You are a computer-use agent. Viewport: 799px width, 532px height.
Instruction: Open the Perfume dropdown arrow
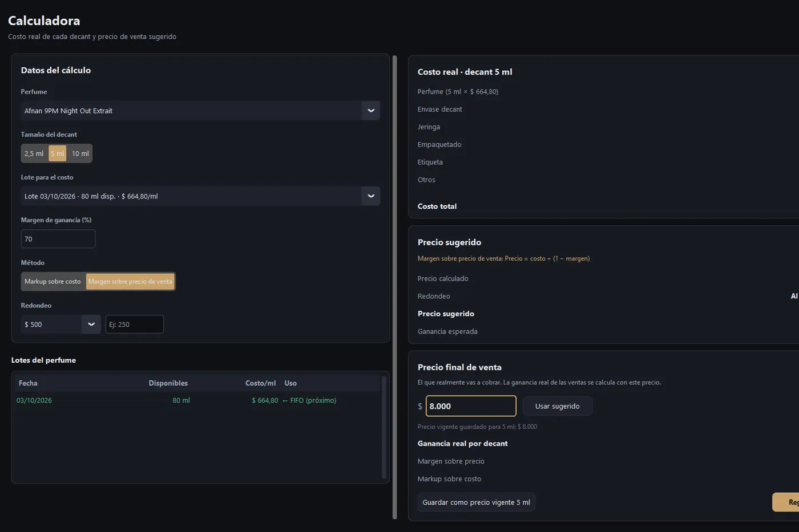(371, 111)
